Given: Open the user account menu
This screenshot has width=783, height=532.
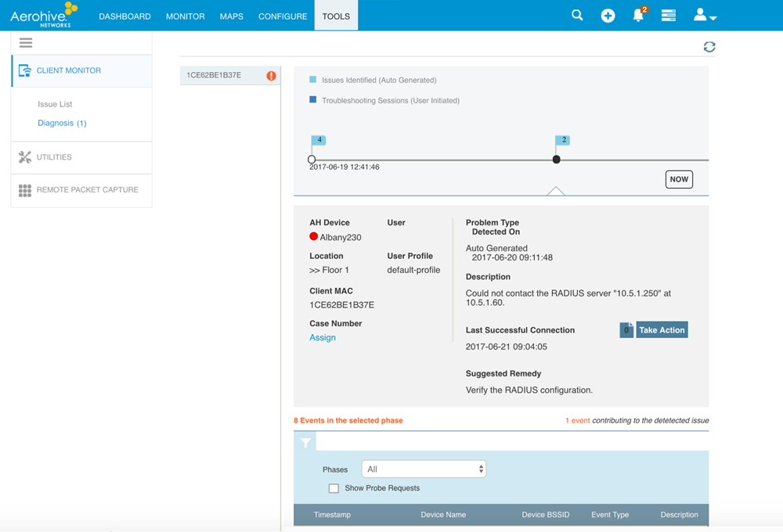Looking at the screenshot, I should 705,16.
